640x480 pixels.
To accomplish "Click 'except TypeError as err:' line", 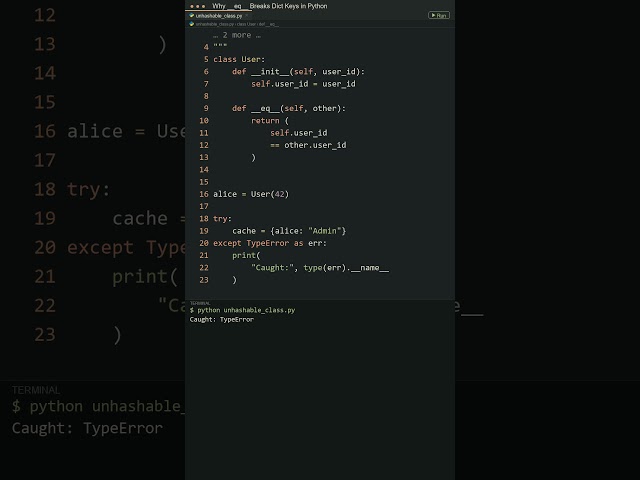I will click(270, 243).
